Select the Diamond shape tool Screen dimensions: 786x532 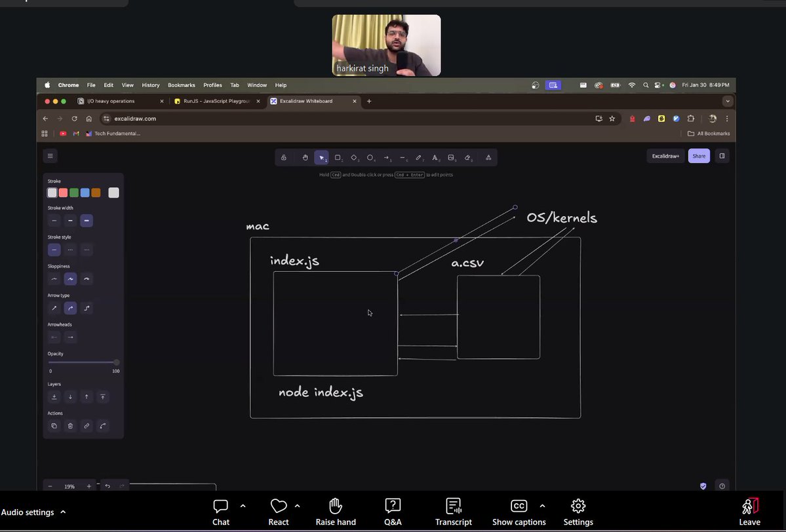pos(354,157)
